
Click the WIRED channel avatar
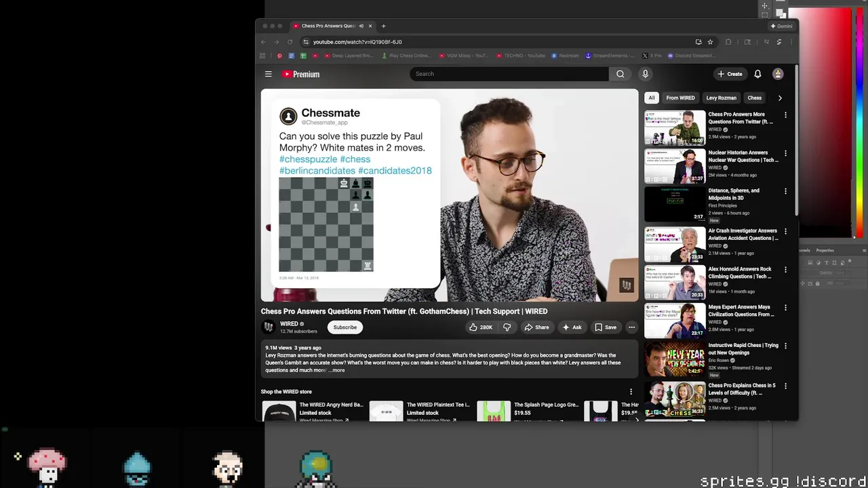click(269, 327)
